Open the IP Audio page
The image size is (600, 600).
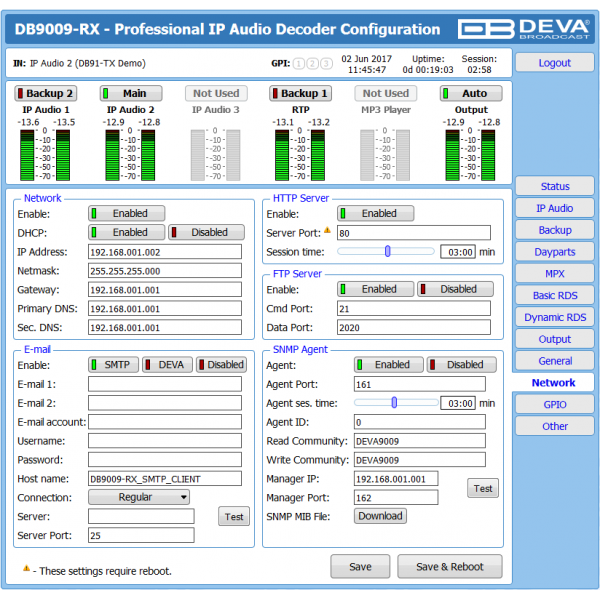click(555, 208)
